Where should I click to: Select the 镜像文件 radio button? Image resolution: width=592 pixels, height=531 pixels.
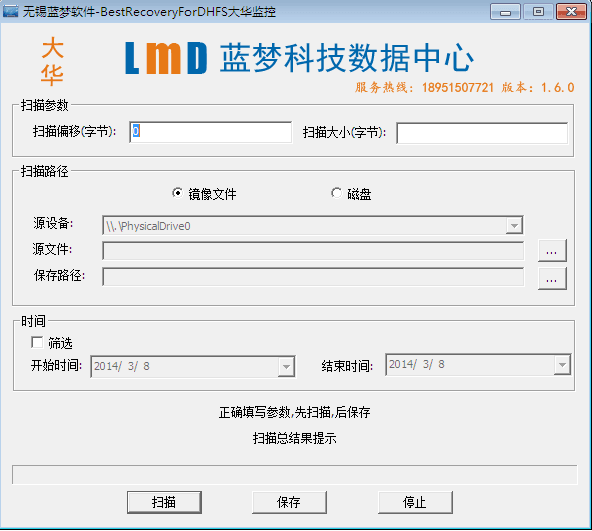click(x=177, y=193)
